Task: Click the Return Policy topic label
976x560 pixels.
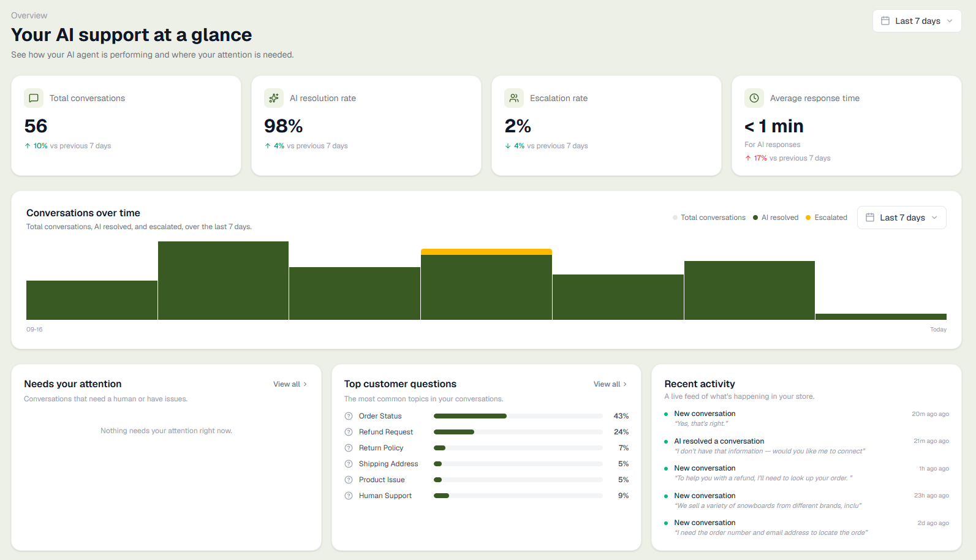Action: coord(381,448)
